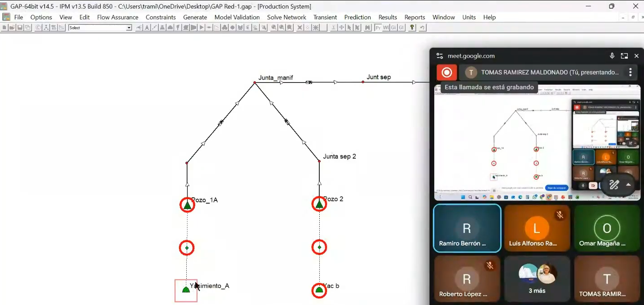Open the three-dot options menu in Meet
Viewport: 644px width, 305px height.
(630, 72)
